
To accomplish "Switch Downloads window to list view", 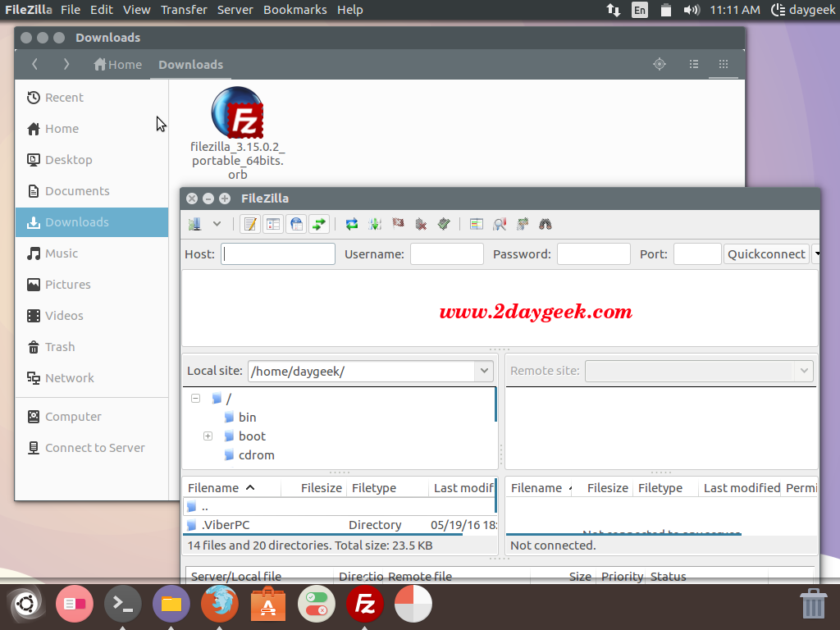I will tap(694, 64).
